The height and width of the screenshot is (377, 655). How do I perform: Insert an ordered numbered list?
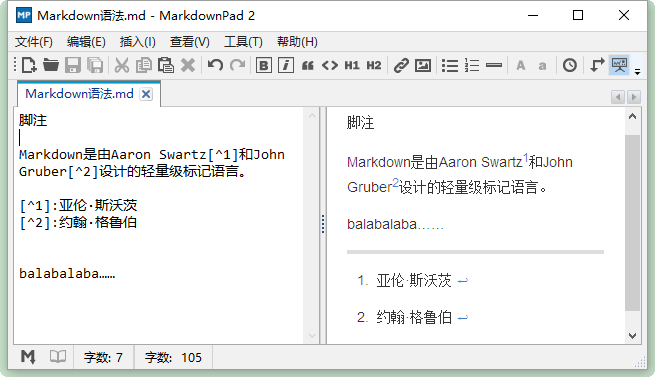coord(472,65)
